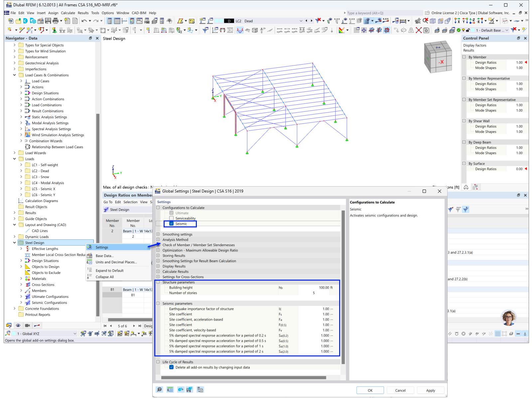The height and width of the screenshot is (399, 532).
Task: Collapse the Structure parameters section
Action: coord(158,282)
